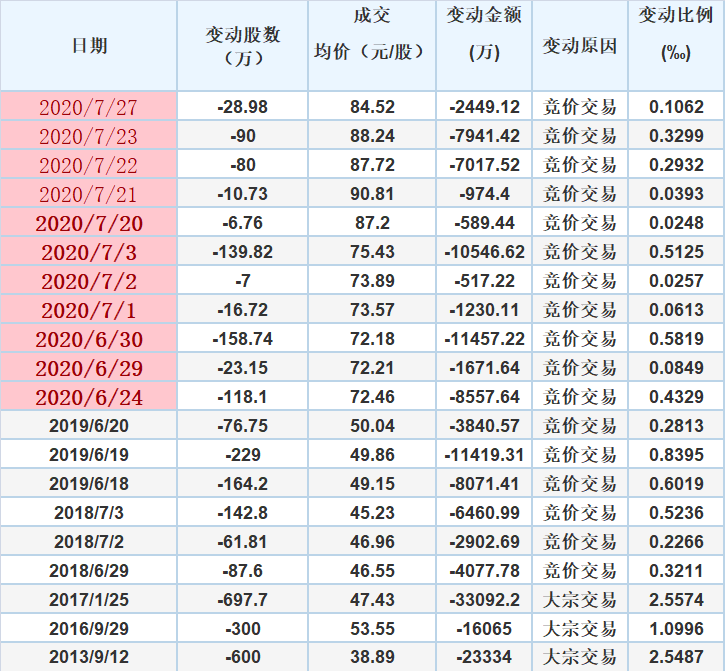Click the 变动股数 (万) column header

[243, 46]
